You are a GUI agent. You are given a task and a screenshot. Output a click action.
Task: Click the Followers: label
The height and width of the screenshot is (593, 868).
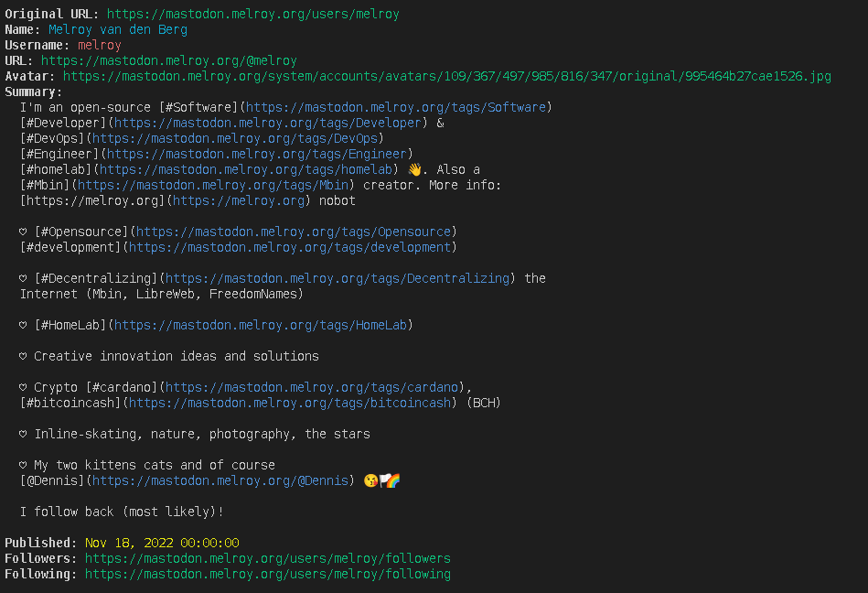point(40,558)
